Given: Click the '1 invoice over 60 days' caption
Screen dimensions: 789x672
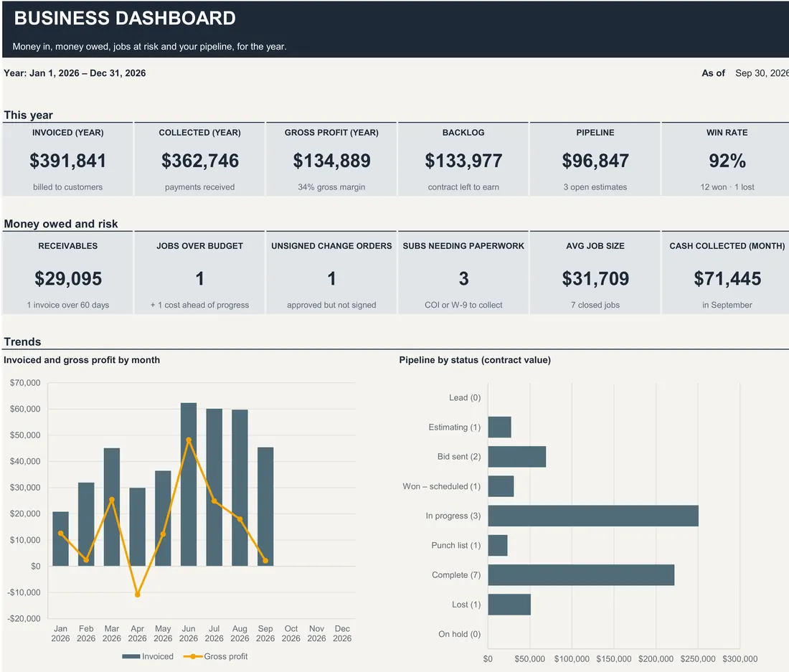Looking at the screenshot, I should (x=68, y=305).
